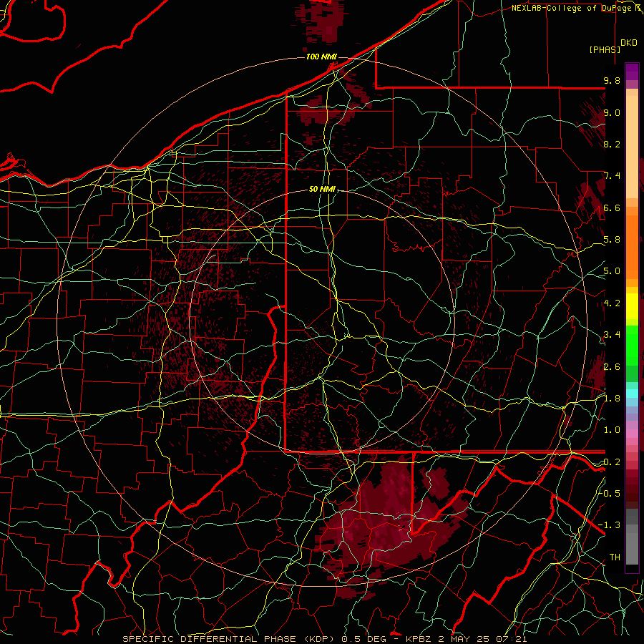The height and width of the screenshot is (644, 644).
Task: Pick the cyan segment of the color scale
Action: 632,394
